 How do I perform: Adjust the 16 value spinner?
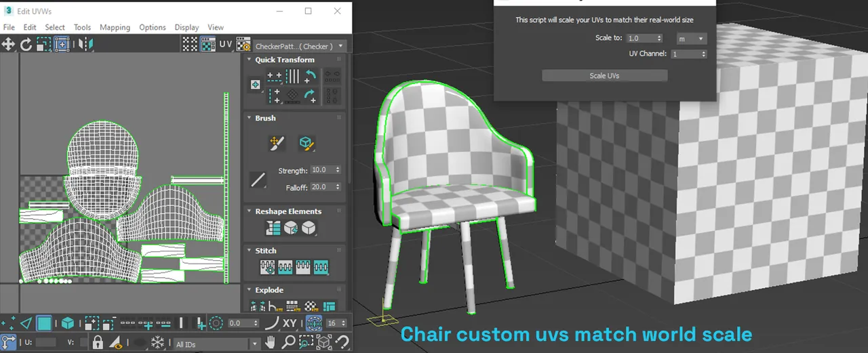pos(344,323)
